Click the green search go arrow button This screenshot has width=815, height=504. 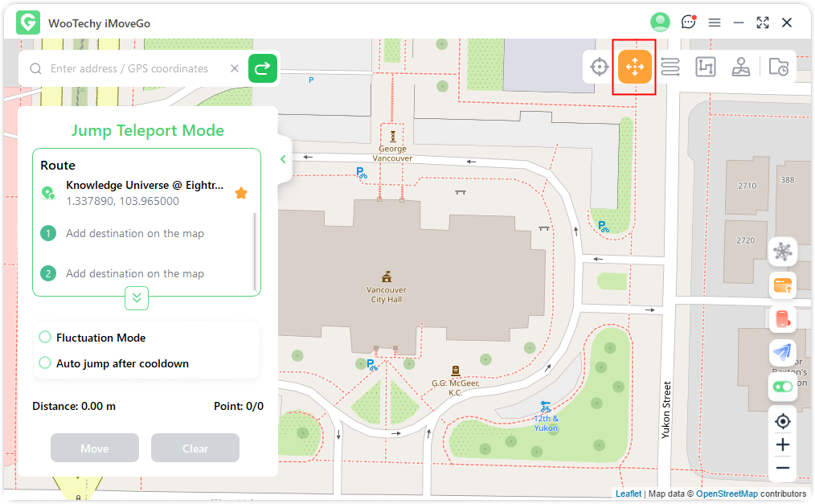point(263,69)
